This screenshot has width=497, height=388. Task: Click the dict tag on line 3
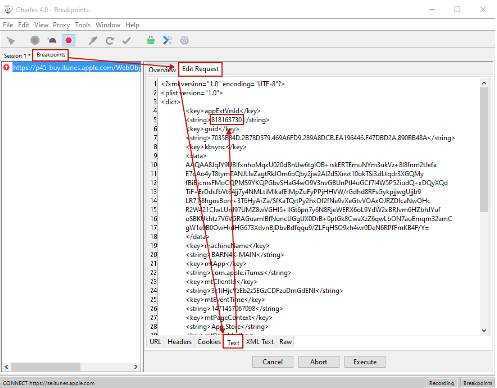170,102
